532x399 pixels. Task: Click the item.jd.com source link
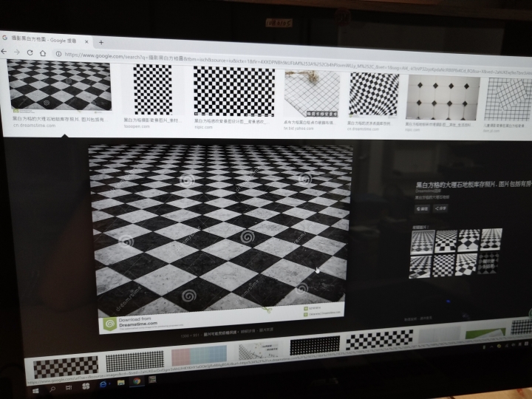tap(491, 131)
